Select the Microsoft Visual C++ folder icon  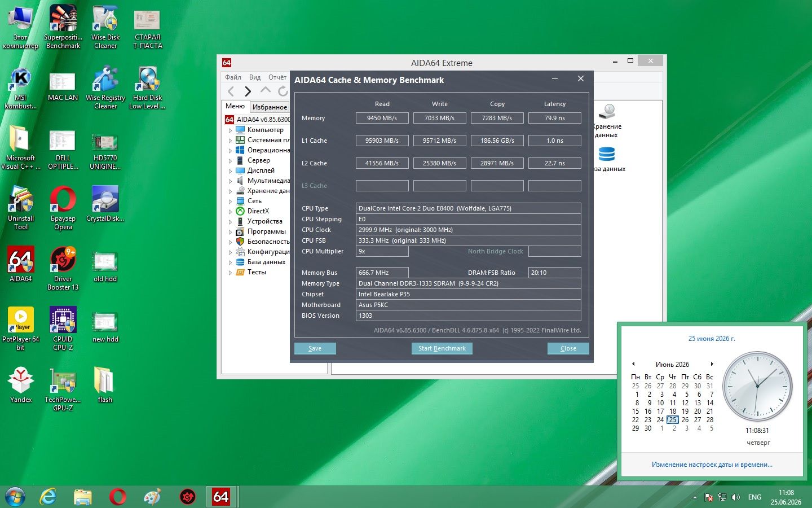tap(20, 148)
